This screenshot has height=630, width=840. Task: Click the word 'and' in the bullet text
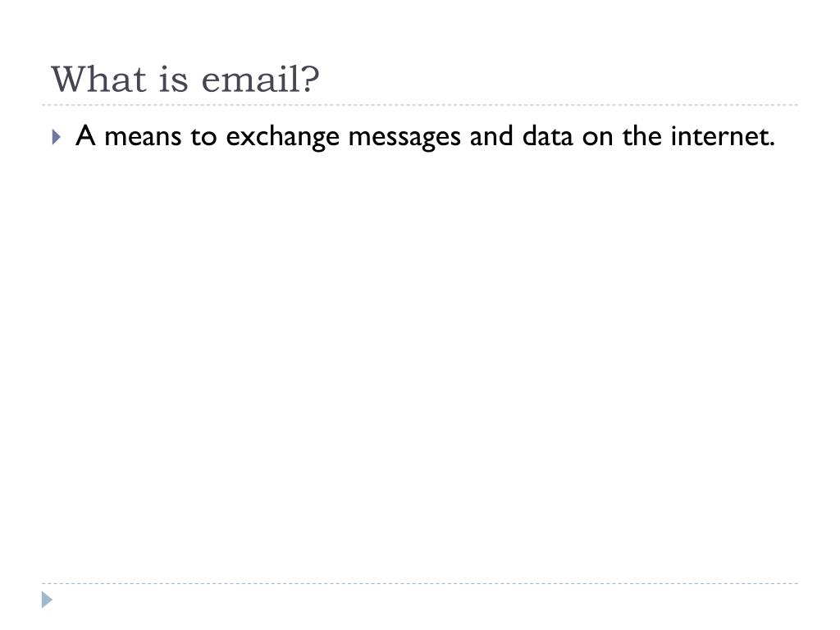(491, 135)
